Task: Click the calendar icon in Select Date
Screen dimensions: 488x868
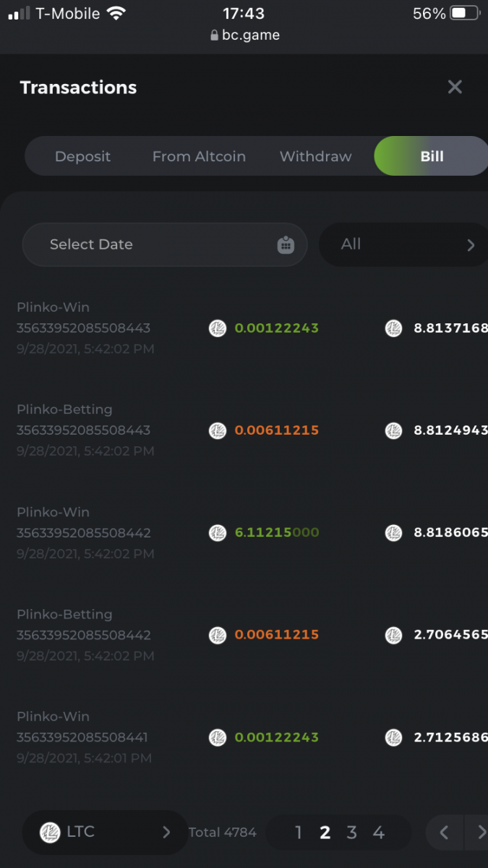Action: point(286,245)
